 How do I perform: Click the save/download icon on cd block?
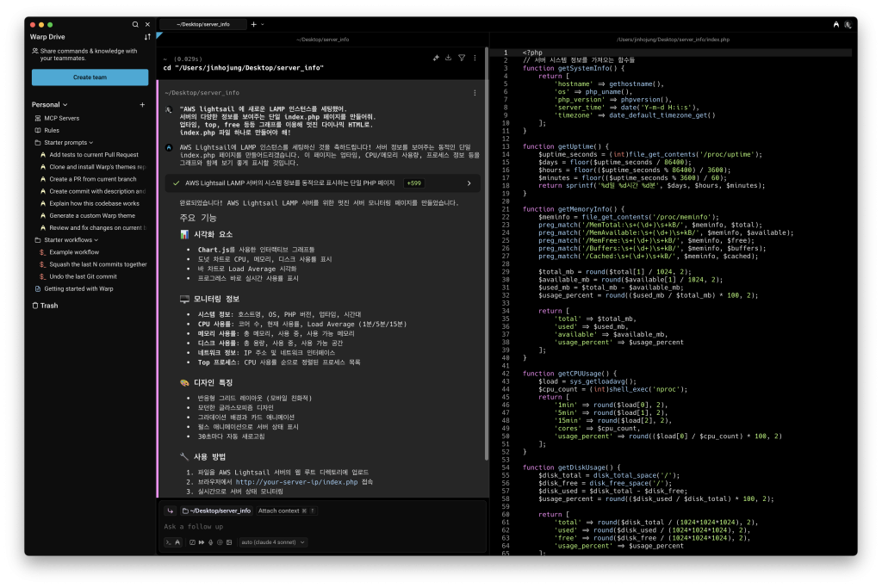click(x=448, y=58)
